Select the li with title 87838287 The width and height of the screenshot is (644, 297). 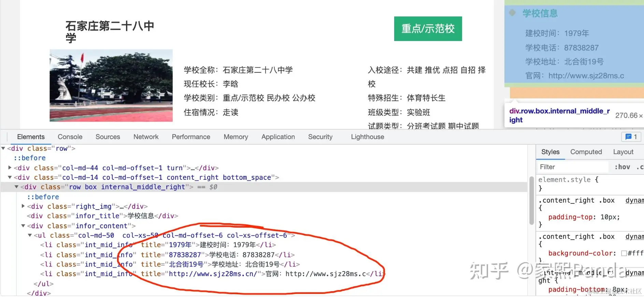click(167, 255)
